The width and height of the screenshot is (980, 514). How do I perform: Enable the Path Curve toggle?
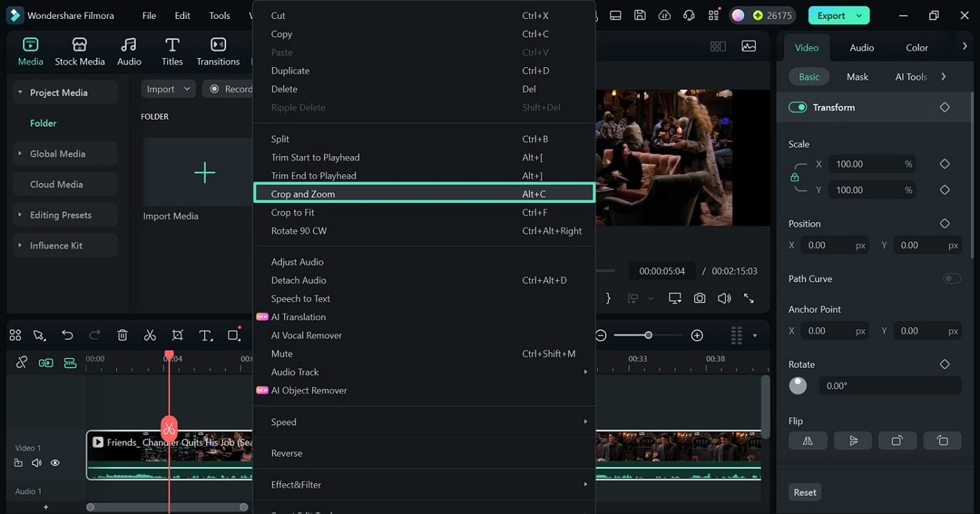pos(952,278)
